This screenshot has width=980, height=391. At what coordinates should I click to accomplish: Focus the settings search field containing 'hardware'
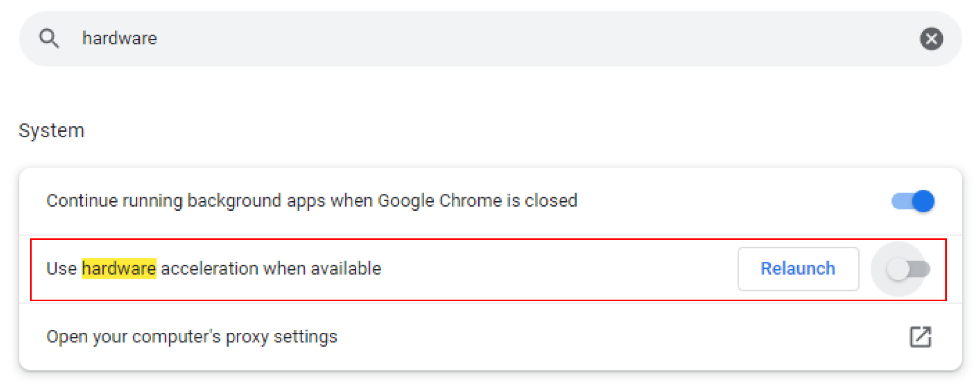[491, 39]
